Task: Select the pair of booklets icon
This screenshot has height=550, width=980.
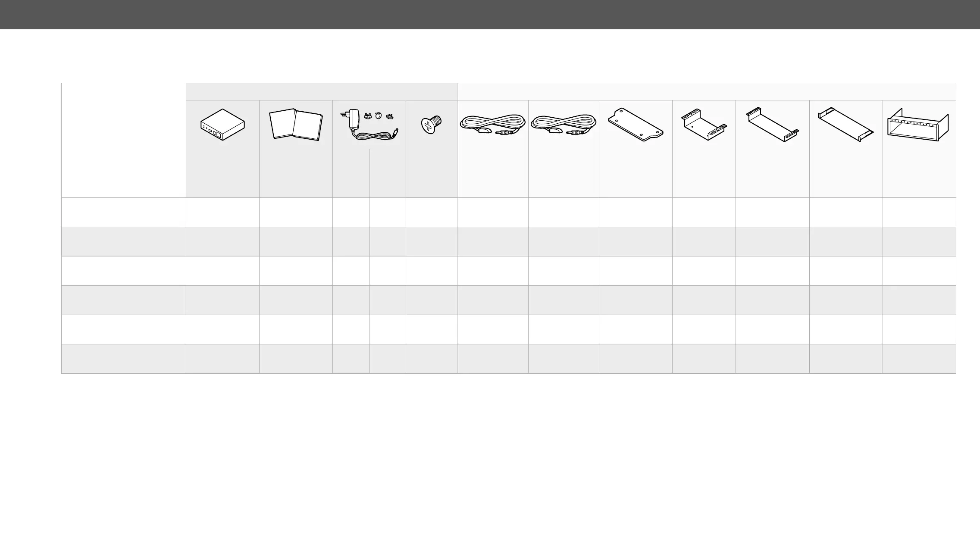Action: click(x=296, y=125)
